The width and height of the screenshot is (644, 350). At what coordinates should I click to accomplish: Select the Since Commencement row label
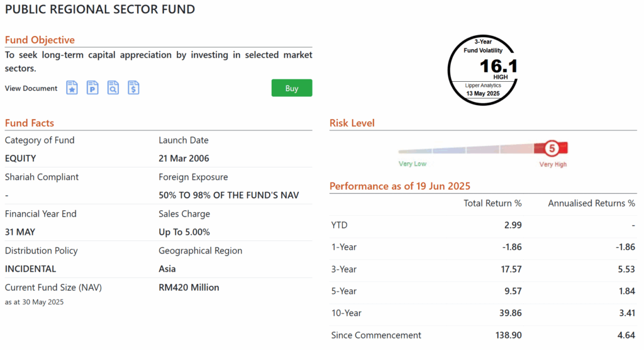pos(376,336)
